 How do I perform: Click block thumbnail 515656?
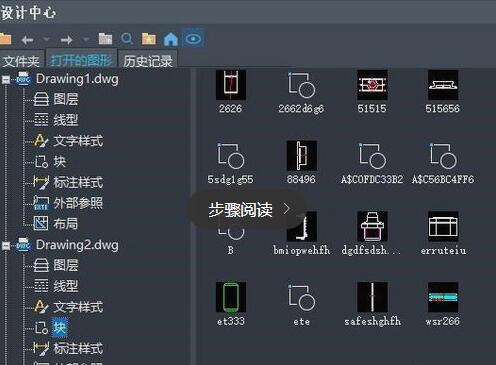point(443,85)
